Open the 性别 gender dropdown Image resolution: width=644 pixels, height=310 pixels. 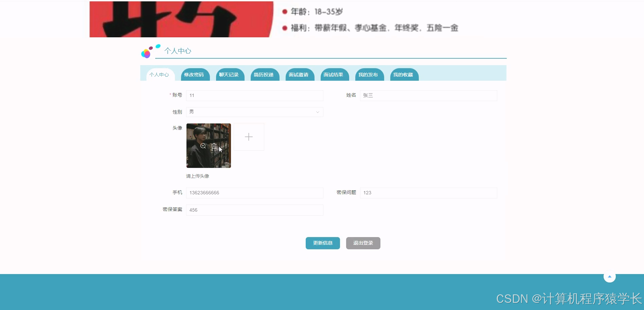tap(254, 112)
